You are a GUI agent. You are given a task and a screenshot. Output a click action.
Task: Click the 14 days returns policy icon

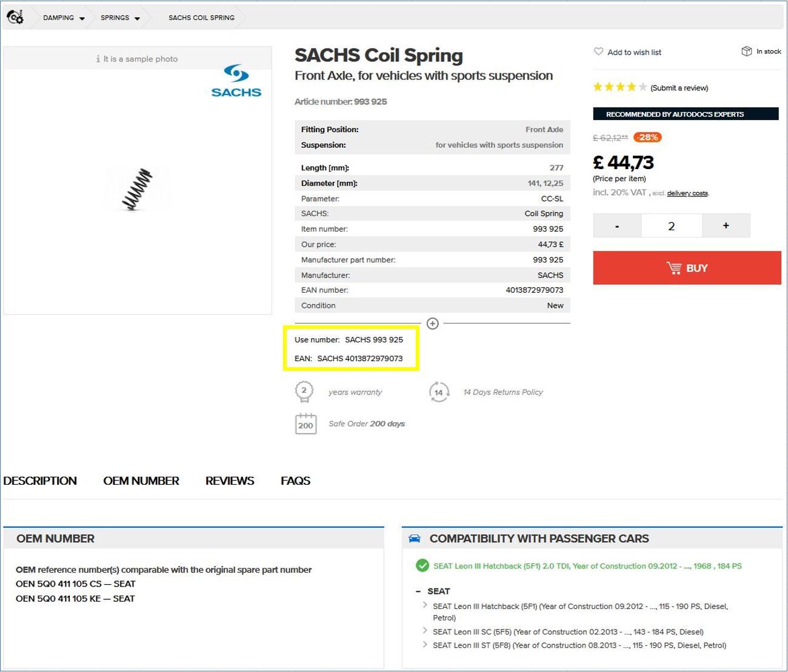pyautogui.click(x=439, y=392)
